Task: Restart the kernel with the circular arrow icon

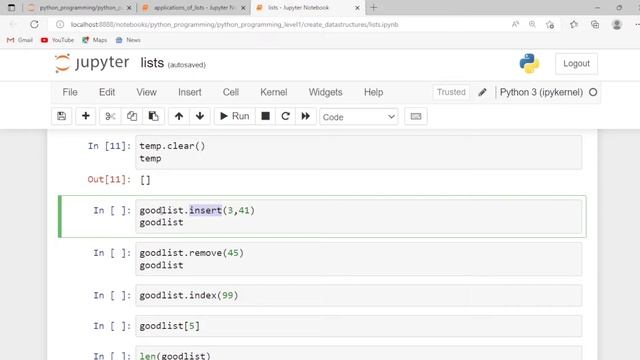Action: click(x=285, y=116)
